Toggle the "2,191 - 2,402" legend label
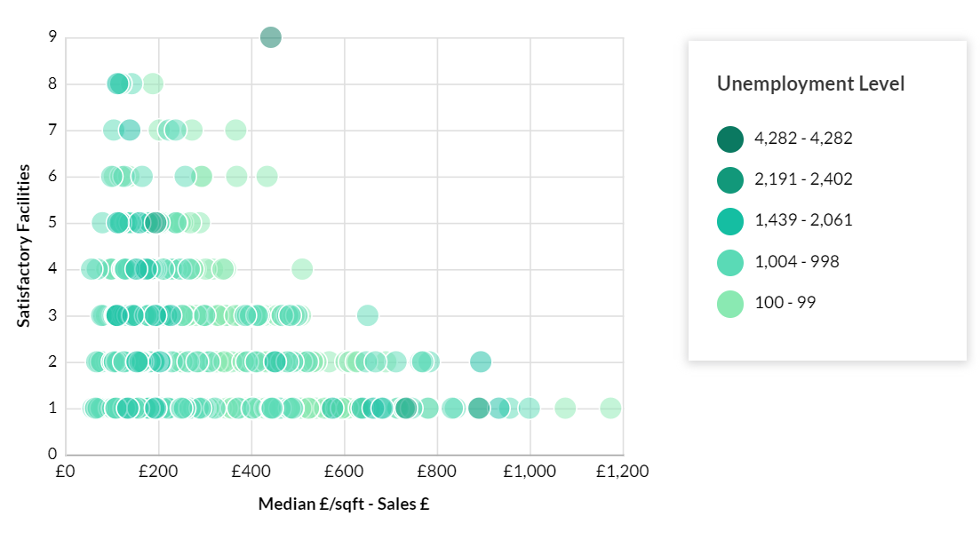Image resolution: width=980 pixels, height=540 pixels. 803,179
